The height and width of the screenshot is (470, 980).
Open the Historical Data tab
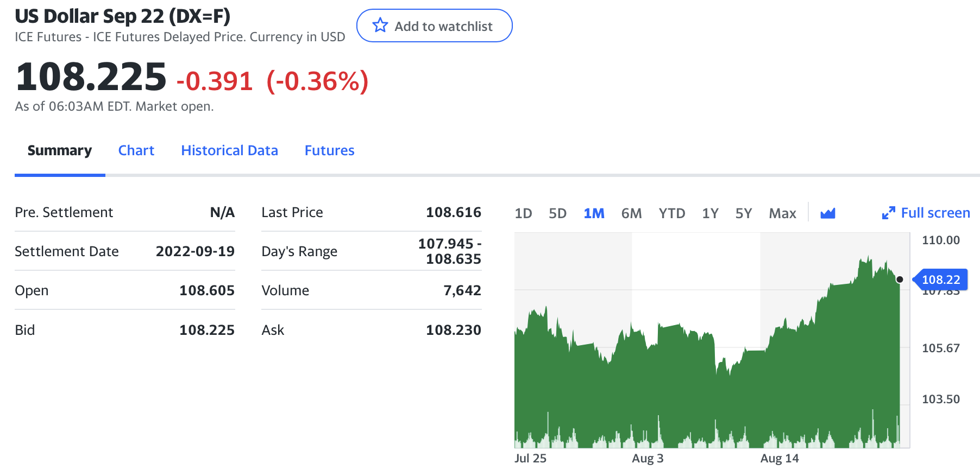(x=229, y=150)
